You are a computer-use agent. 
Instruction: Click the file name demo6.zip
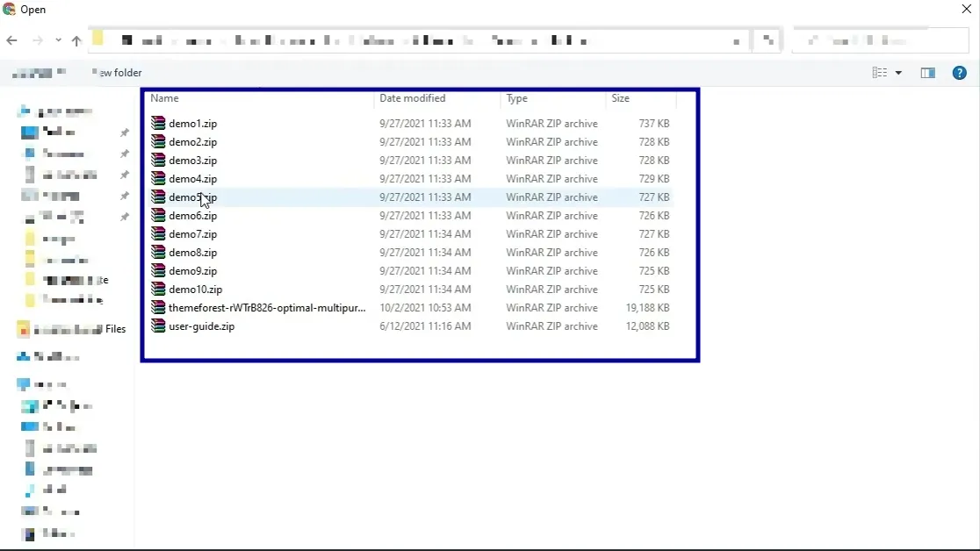coord(192,216)
